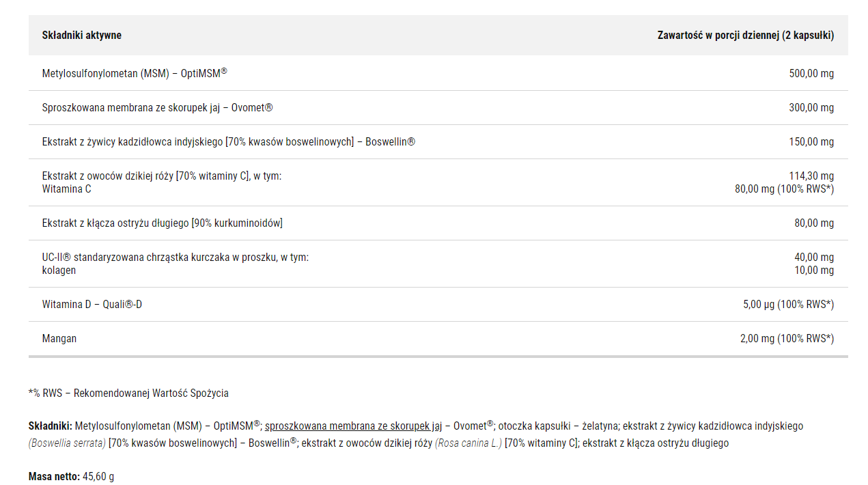Select the Ovomet eggshell membrane row
Screen dimensions: 868x485
point(438,108)
